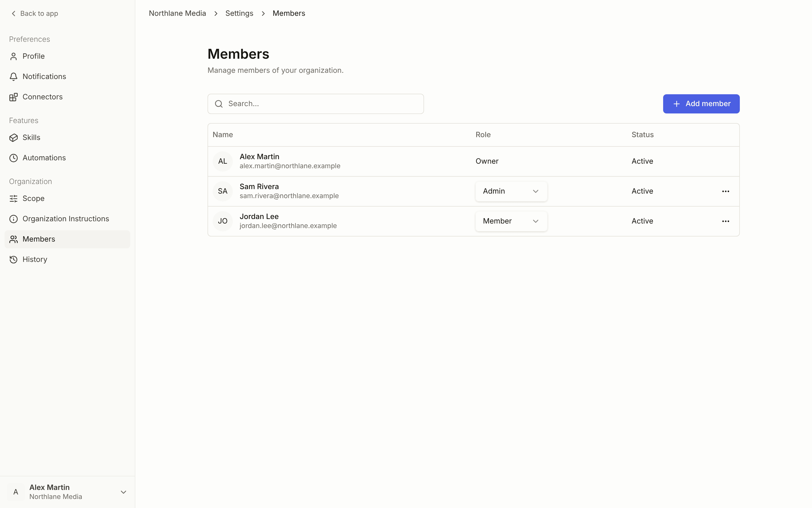
Task: Open the Member role dropdown for Jordan Lee
Action: coord(511,221)
